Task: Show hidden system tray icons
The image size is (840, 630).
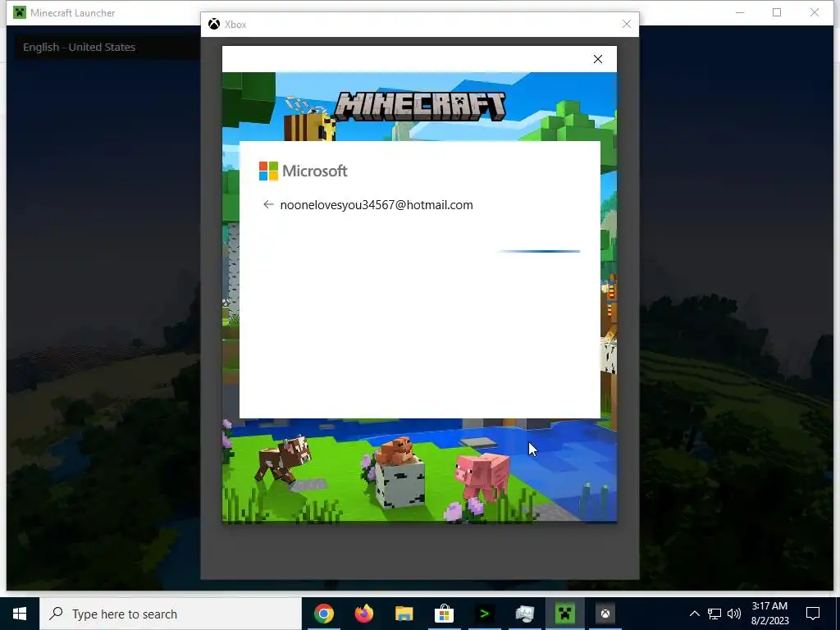Action: (694, 614)
